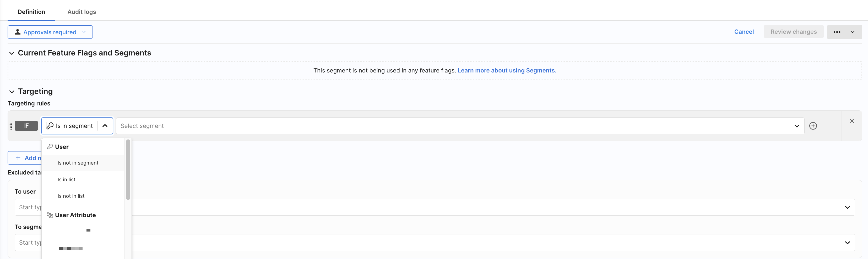Close the Is in segment operator dropdown
868x259 pixels.
coord(105,126)
